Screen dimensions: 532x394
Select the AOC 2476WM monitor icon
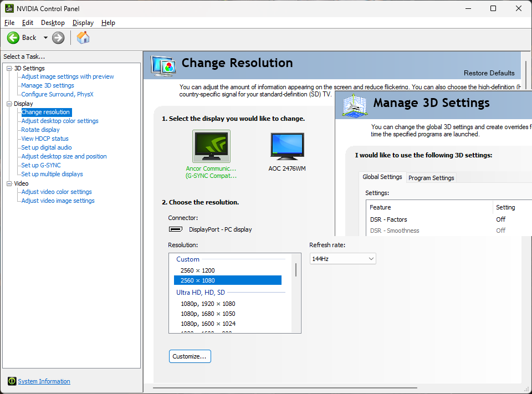coord(287,146)
